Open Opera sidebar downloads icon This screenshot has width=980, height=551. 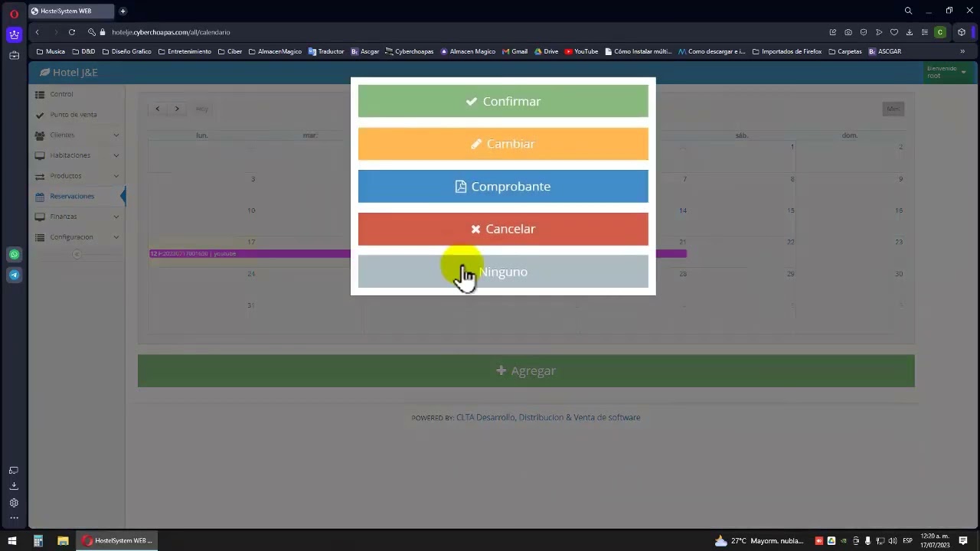click(x=14, y=486)
